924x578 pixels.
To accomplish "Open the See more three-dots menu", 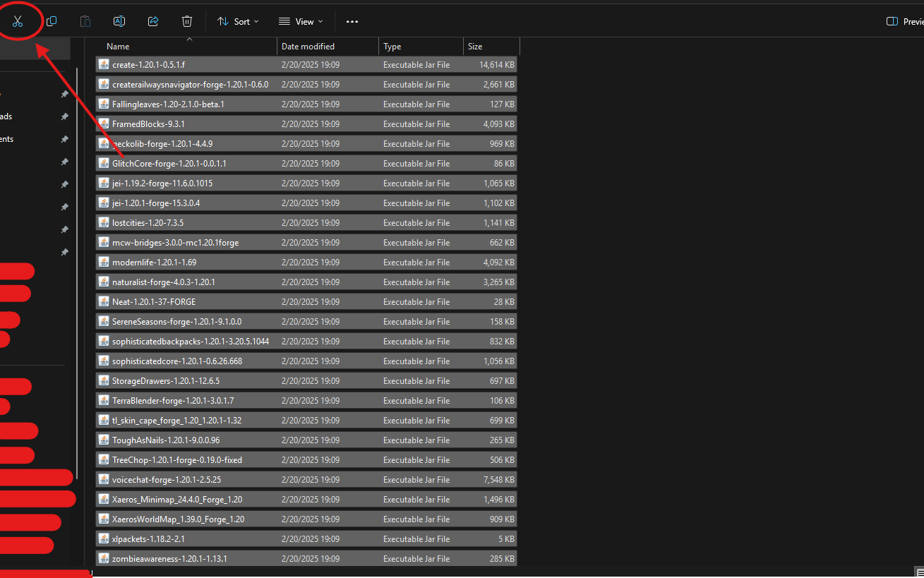I will 352,21.
